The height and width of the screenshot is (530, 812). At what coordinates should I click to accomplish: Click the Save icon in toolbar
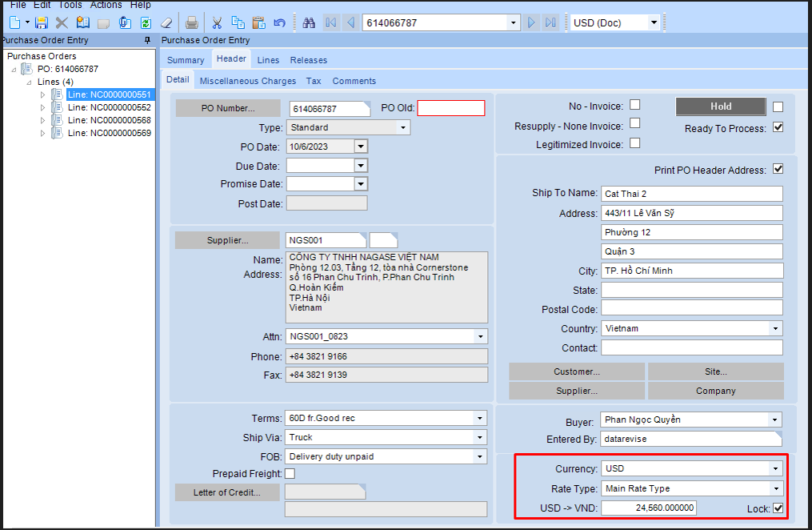pos(42,22)
